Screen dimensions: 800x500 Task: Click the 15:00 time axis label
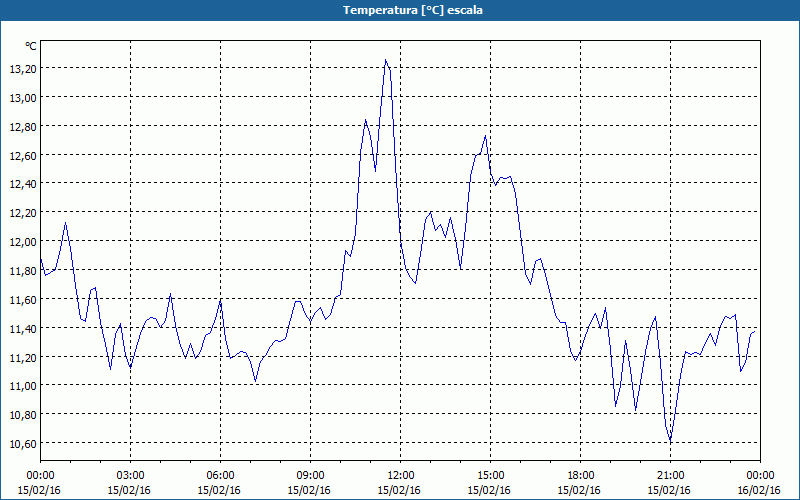click(x=490, y=476)
